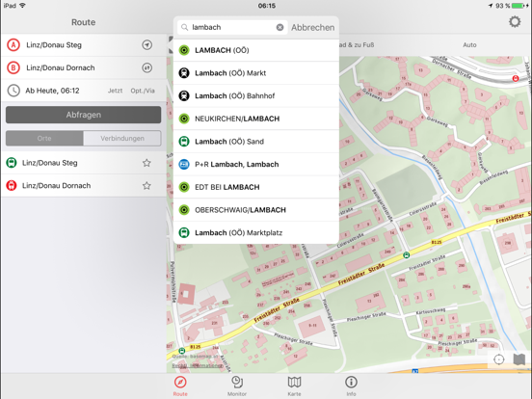The width and height of the screenshot is (532, 399).
Task: Click red A origin marker icon
Action: coord(13,44)
